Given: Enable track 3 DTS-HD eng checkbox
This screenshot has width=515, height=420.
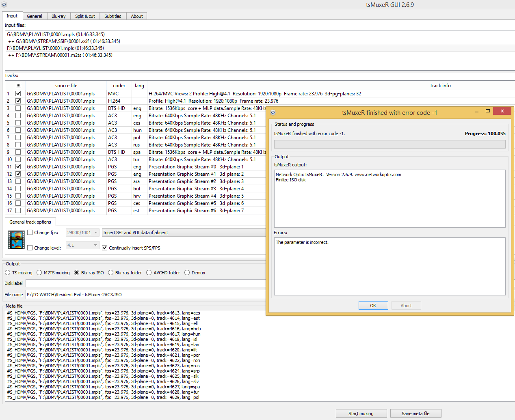Looking at the screenshot, I should coord(18,108).
